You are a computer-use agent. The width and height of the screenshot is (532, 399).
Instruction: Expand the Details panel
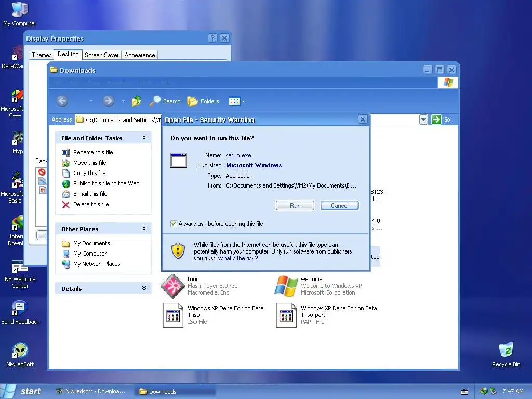[x=144, y=288]
